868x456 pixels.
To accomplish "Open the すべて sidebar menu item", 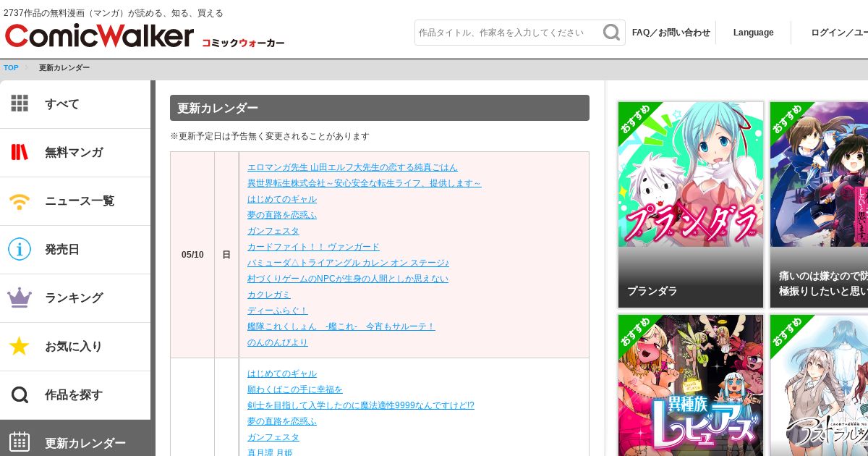I will pos(75,104).
